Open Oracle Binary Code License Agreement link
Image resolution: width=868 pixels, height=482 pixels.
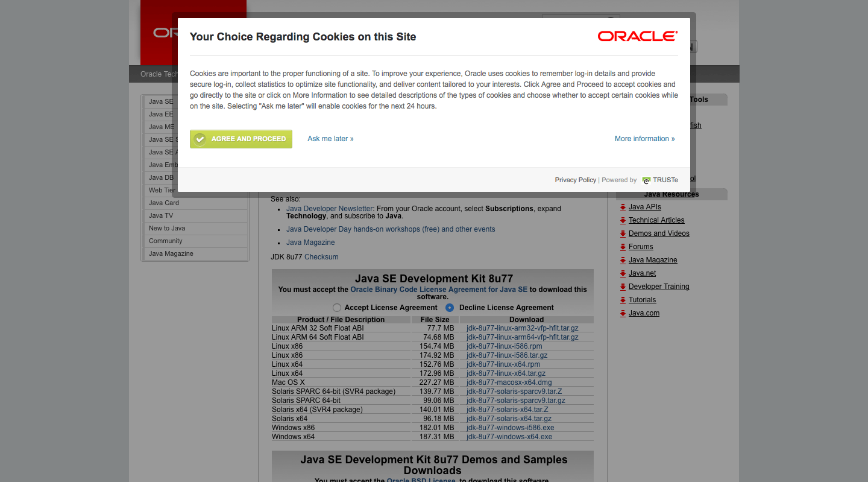click(x=439, y=290)
